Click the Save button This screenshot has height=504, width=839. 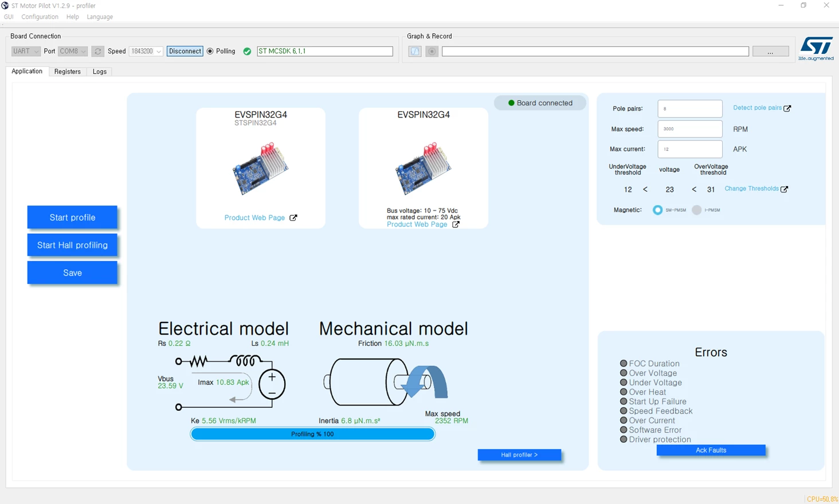72,273
